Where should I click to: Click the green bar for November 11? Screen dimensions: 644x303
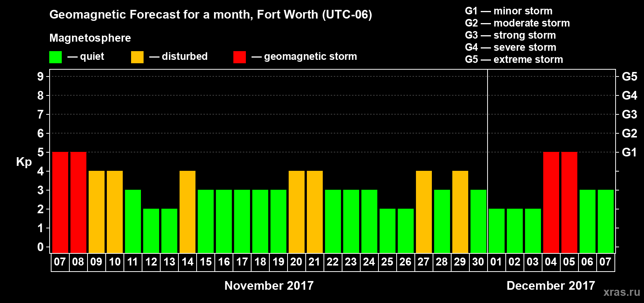(133, 221)
